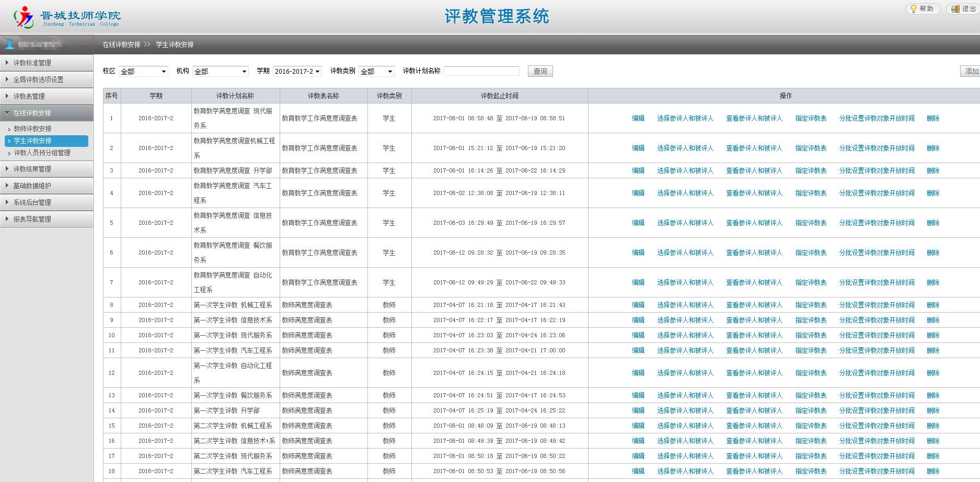Screen dimensions: 980x482
Task: Click the 评教类别 column header
Action: pos(389,96)
